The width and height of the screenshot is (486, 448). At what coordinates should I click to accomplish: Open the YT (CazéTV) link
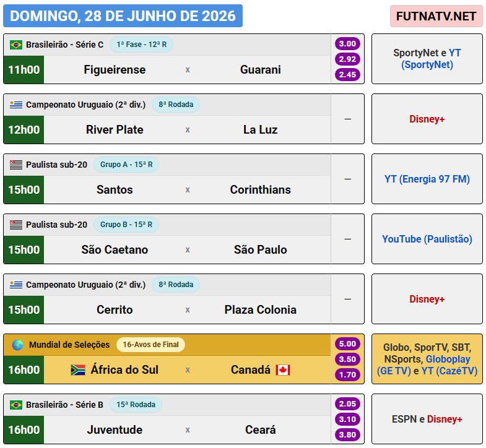(x=449, y=371)
